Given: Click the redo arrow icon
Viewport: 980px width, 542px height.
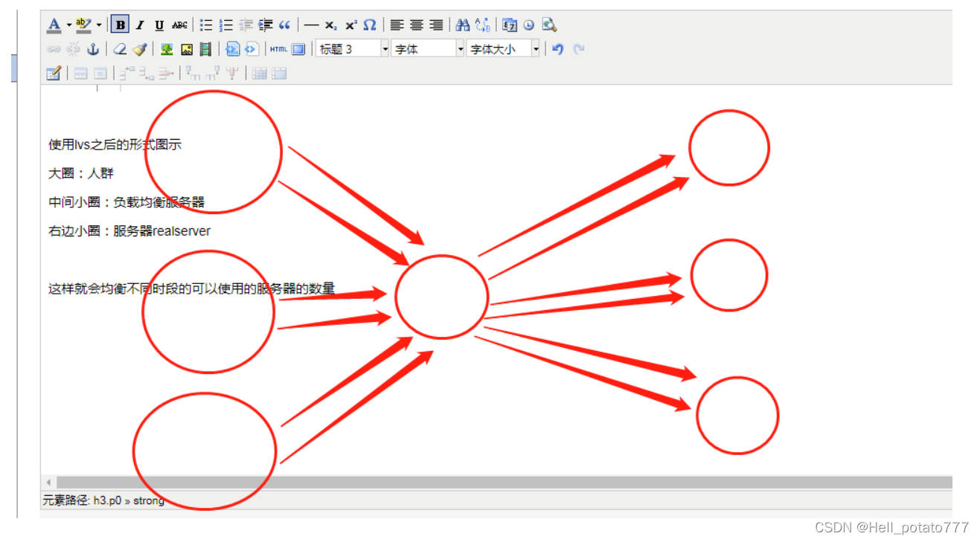Looking at the screenshot, I should (578, 50).
